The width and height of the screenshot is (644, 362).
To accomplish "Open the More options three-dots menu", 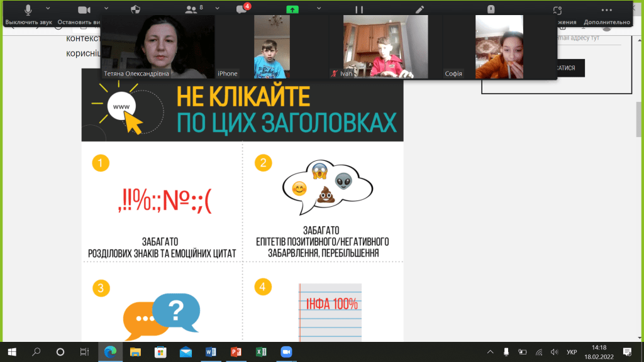I will [606, 10].
